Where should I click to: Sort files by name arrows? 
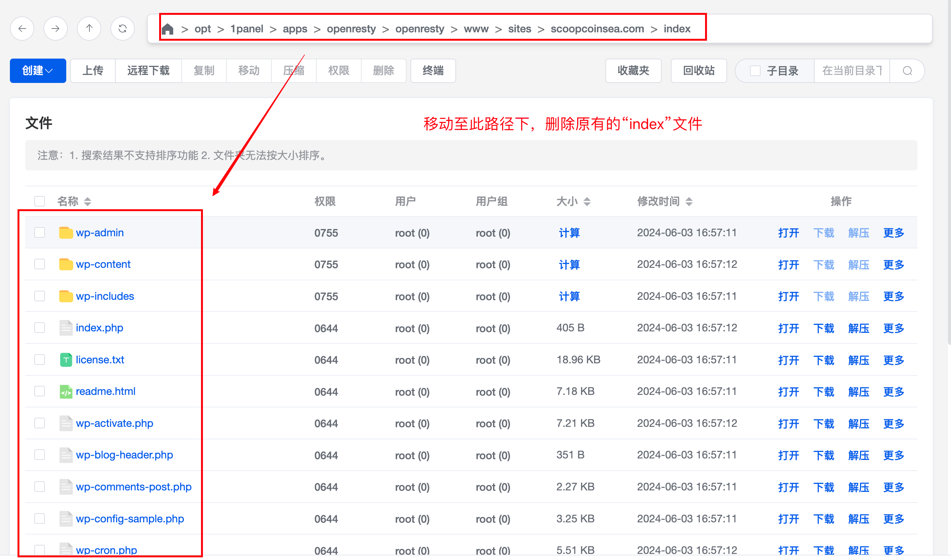point(88,202)
